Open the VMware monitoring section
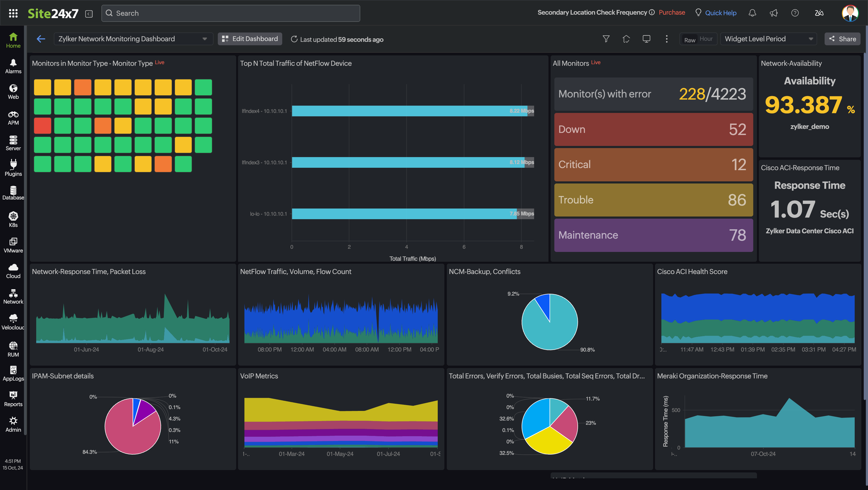868x490 pixels. tap(13, 244)
